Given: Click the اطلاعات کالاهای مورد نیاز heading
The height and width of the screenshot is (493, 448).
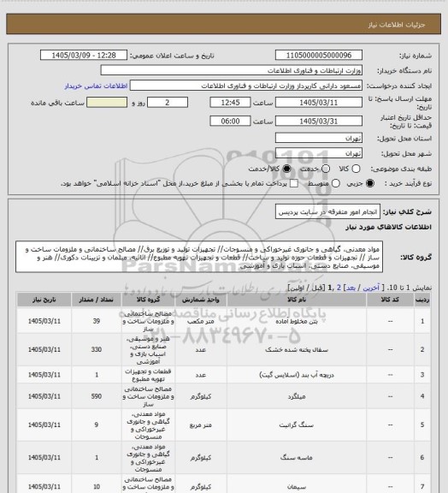Looking at the screenshot, I should pos(389,227).
